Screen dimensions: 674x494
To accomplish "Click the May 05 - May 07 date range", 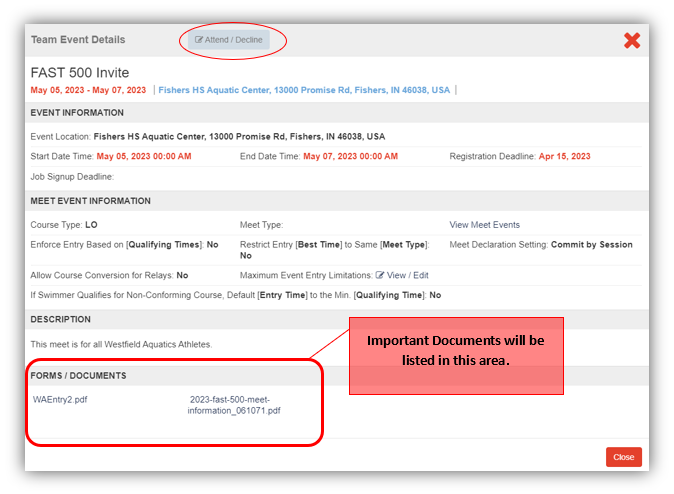I will point(88,90).
